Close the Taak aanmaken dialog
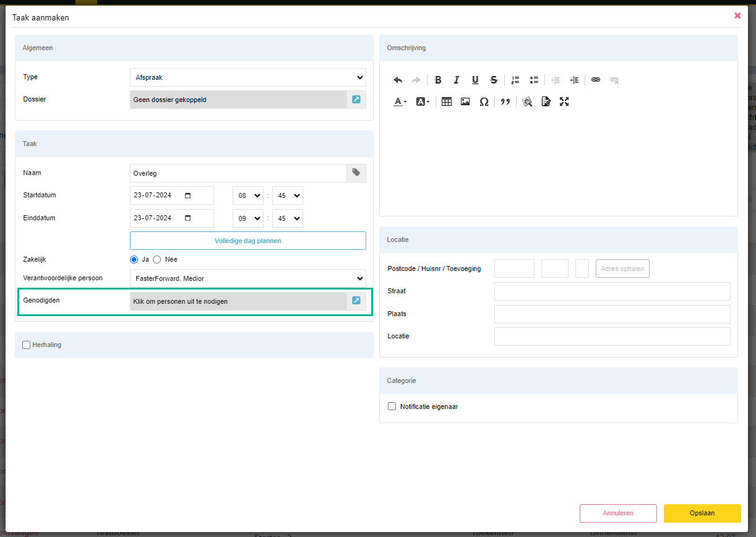The image size is (756, 537). [737, 15]
